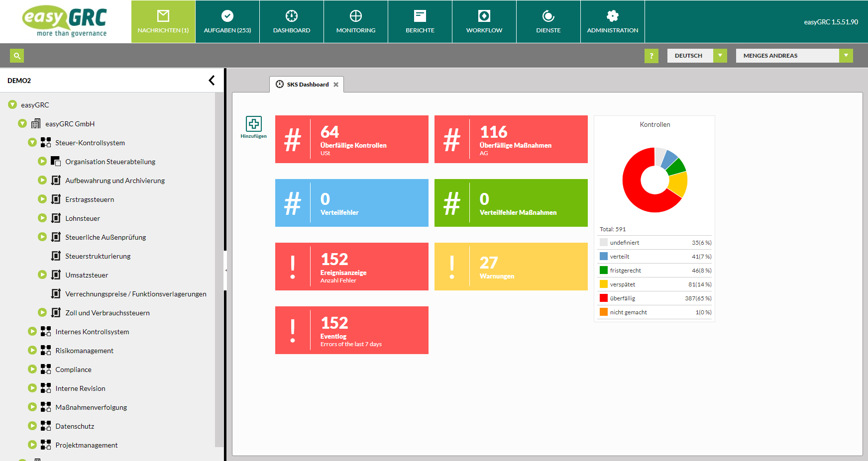This screenshot has width=868, height=461.
Task: Click the red überfällig legend swatch
Action: pos(604,298)
